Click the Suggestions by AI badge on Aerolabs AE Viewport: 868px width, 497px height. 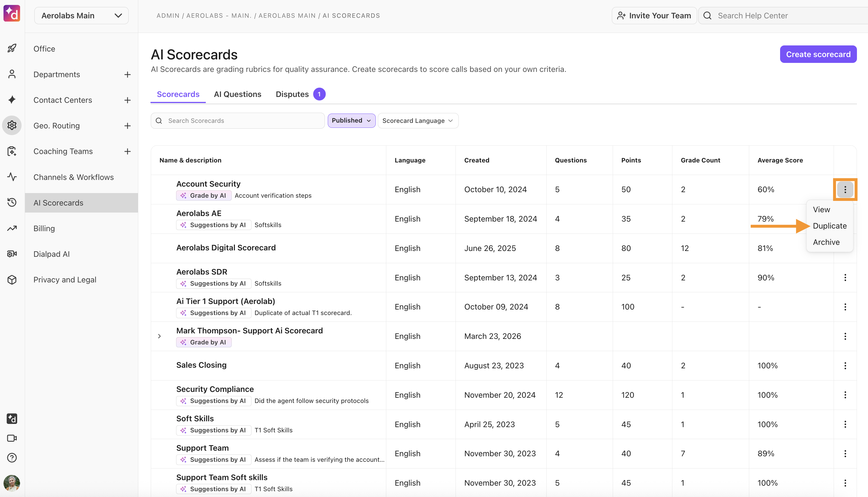(x=214, y=225)
